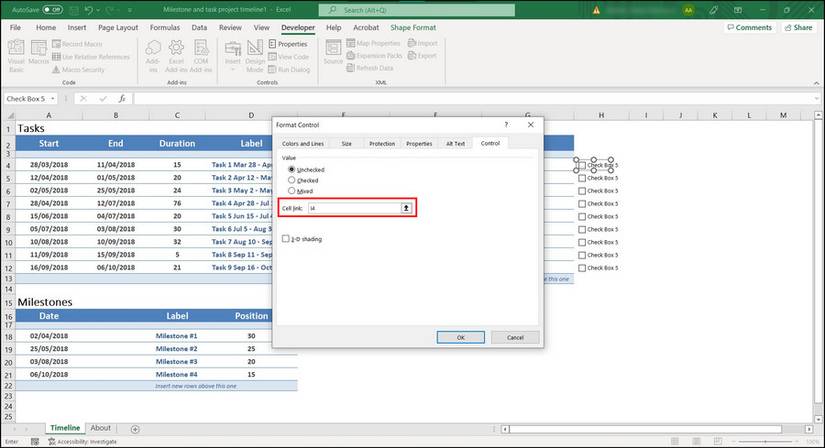Click Expansion Packs in XML group
The width and height of the screenshot is (825, 448).
(374, 55)
